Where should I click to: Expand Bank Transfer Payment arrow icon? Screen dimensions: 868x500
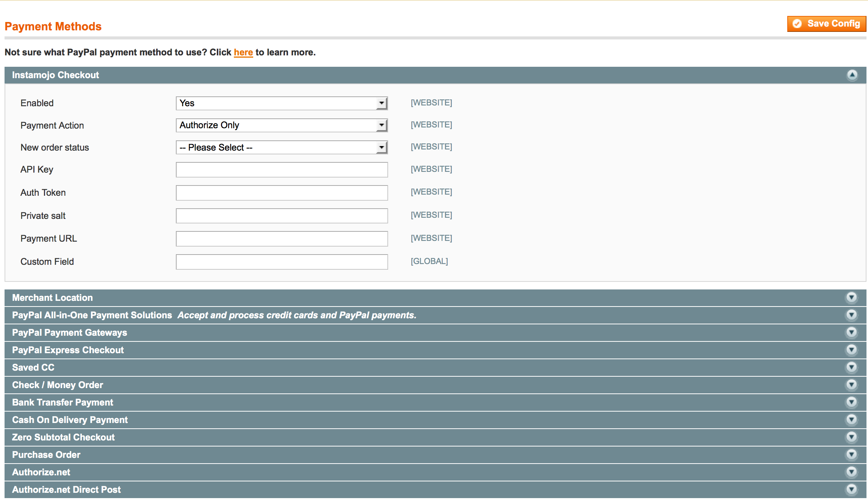tap(851, 402)
